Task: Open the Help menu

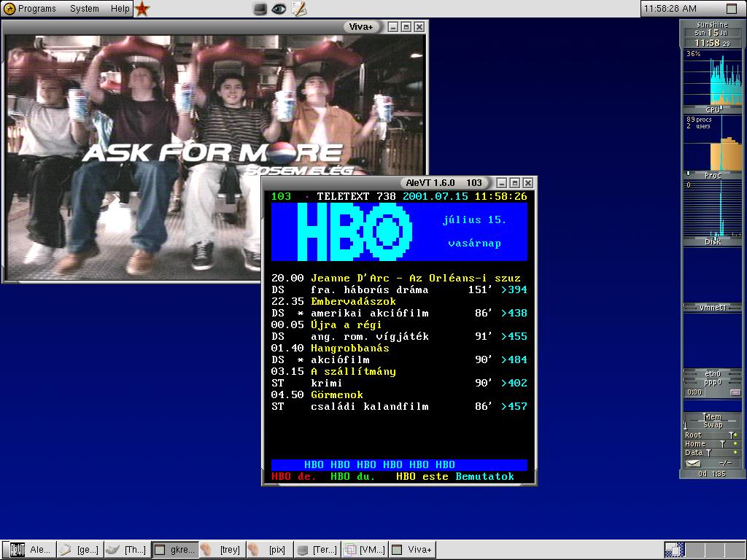Action: tap(120, 9)
